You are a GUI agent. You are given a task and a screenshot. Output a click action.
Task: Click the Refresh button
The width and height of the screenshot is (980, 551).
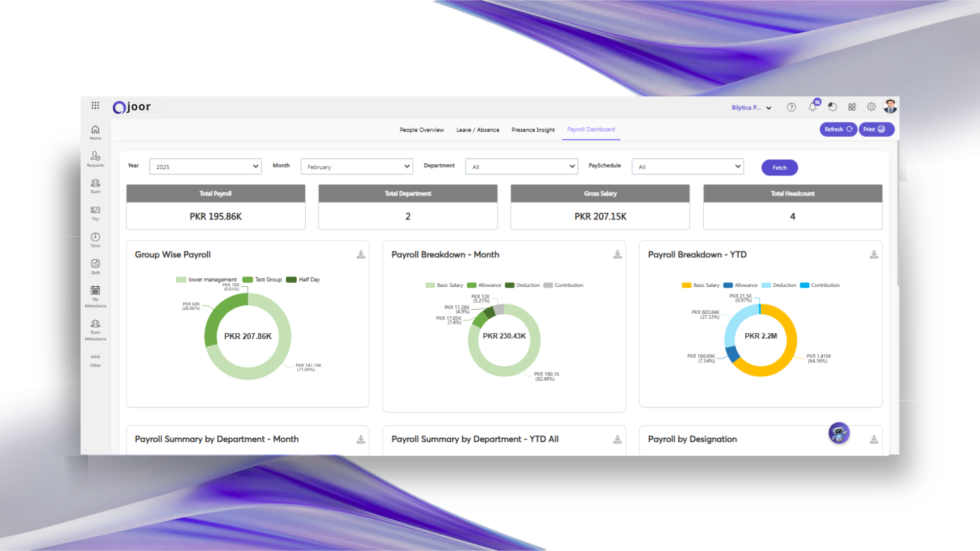(x=838, y=130)
